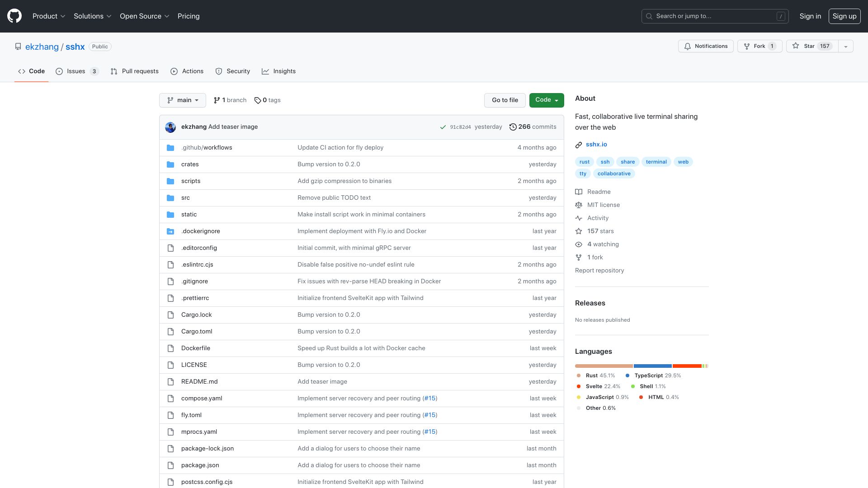Click the collaborative topic tag
This screenshot has width=868, height=488.
(614, 174)
